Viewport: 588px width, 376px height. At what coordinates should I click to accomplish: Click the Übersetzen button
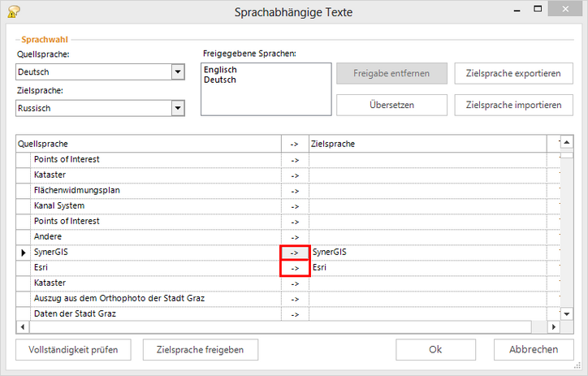(x=391, y=106)
